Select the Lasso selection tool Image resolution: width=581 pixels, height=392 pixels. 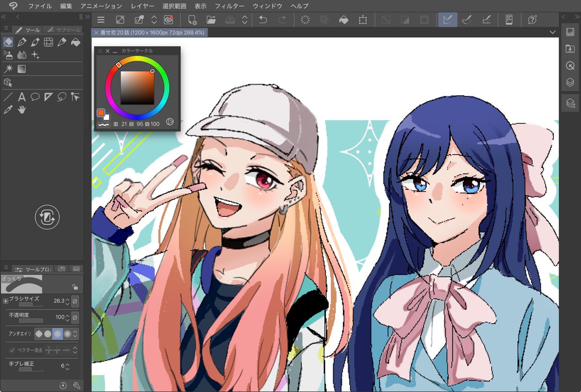[61, 97]
